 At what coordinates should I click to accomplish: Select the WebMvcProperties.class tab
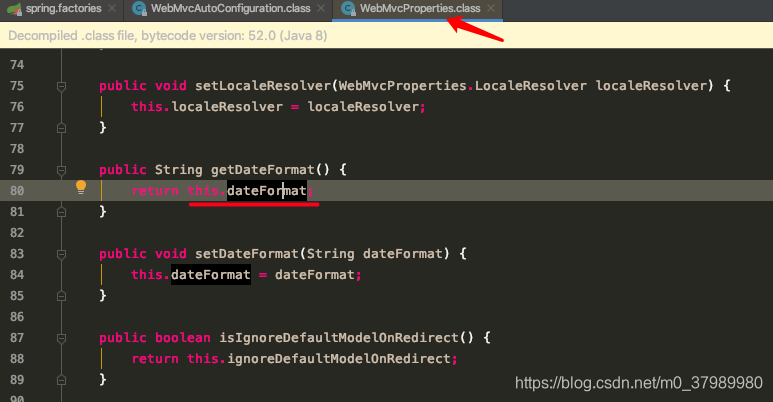tap(420, 8)
